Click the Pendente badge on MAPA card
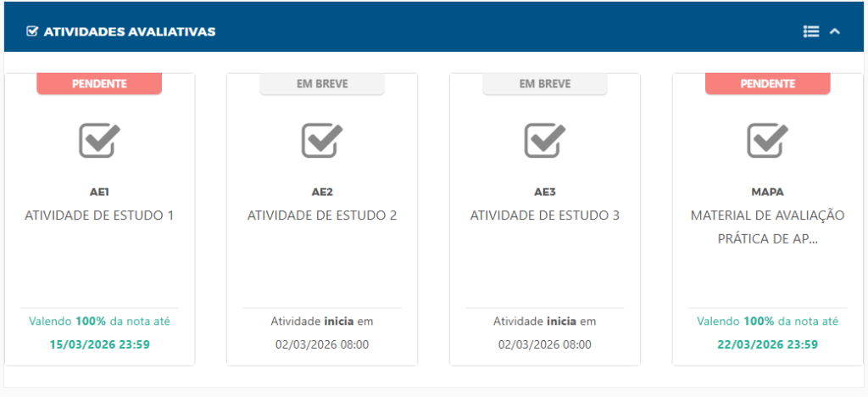The image size is (868, 397). pyautogui.click(x=767, y=84)
